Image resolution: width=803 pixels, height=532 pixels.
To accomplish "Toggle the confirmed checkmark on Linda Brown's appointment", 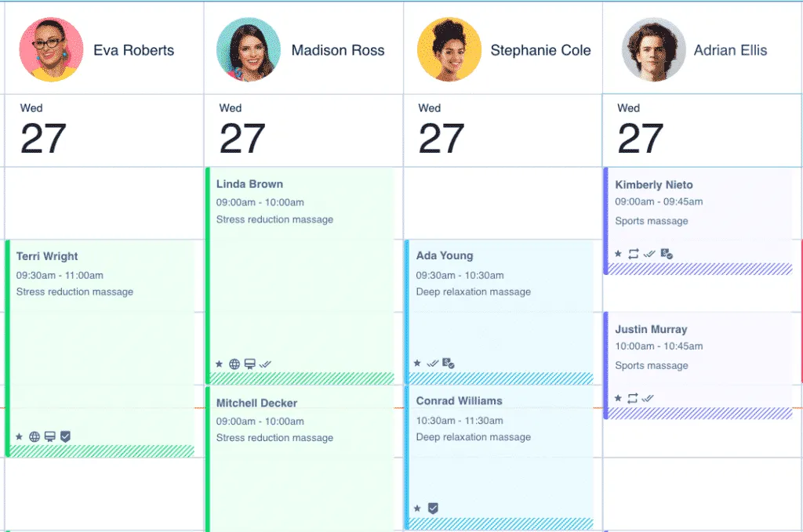I will (265, 364).
